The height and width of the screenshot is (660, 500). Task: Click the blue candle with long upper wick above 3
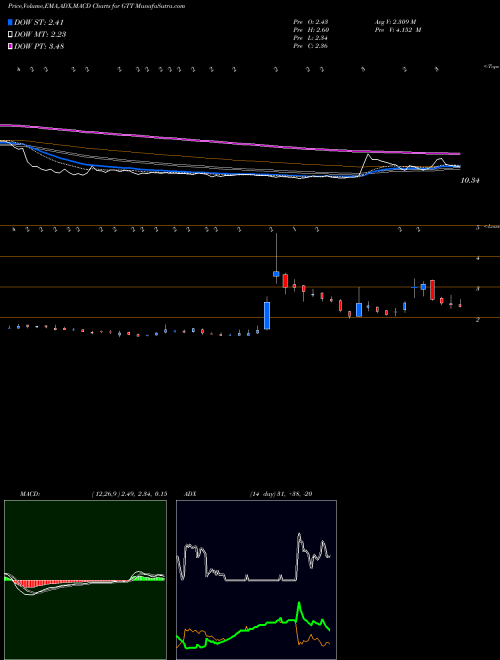click(276, 274)
